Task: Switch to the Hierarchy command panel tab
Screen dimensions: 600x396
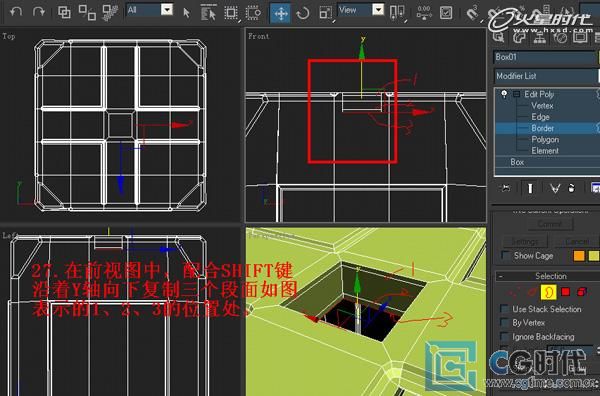Action: (540, 37)
